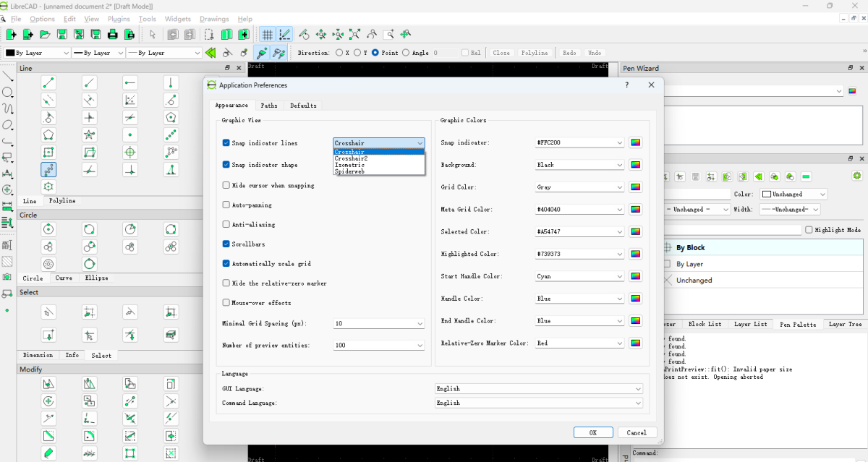Open the Widgets menu
This screenshot has width=868, height=462.
tap(177, 19)
